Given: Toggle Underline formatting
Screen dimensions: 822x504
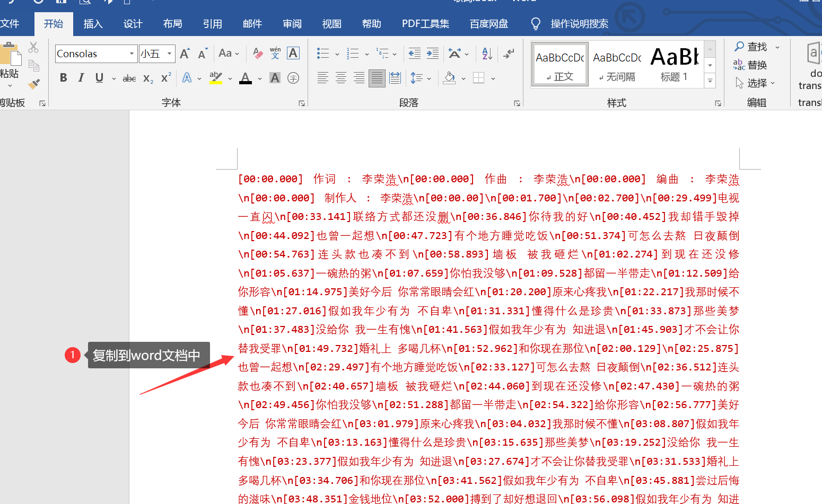Looking at the screenshot, I should click(x=99, y=78).
